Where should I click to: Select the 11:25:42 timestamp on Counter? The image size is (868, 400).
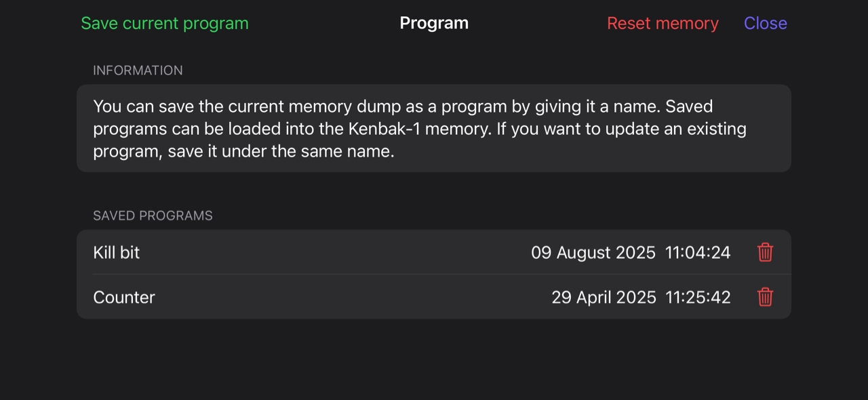pyautogui.click(x=698, y=297)
